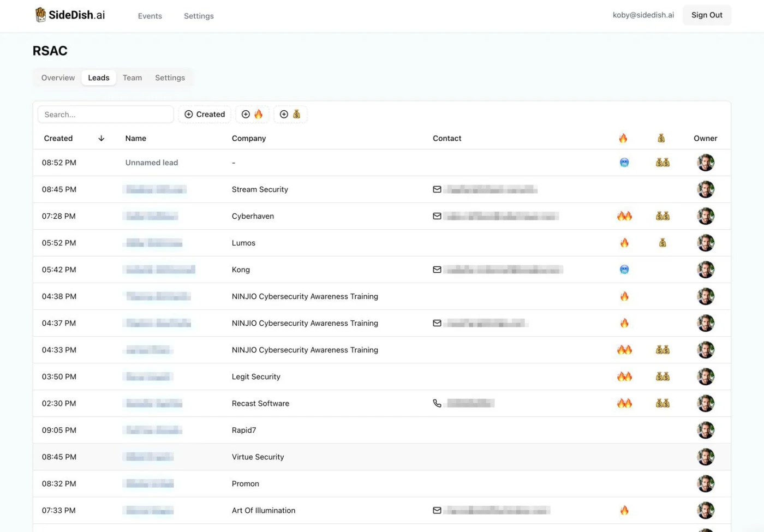Click the fire rating in Lumos row

pos(624,243)
